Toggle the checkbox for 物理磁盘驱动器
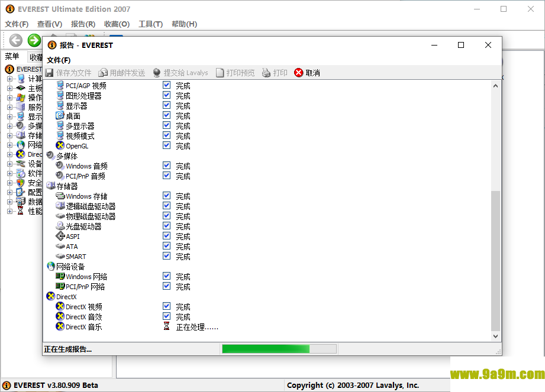The image size is (545, 392). click(166, 216)
